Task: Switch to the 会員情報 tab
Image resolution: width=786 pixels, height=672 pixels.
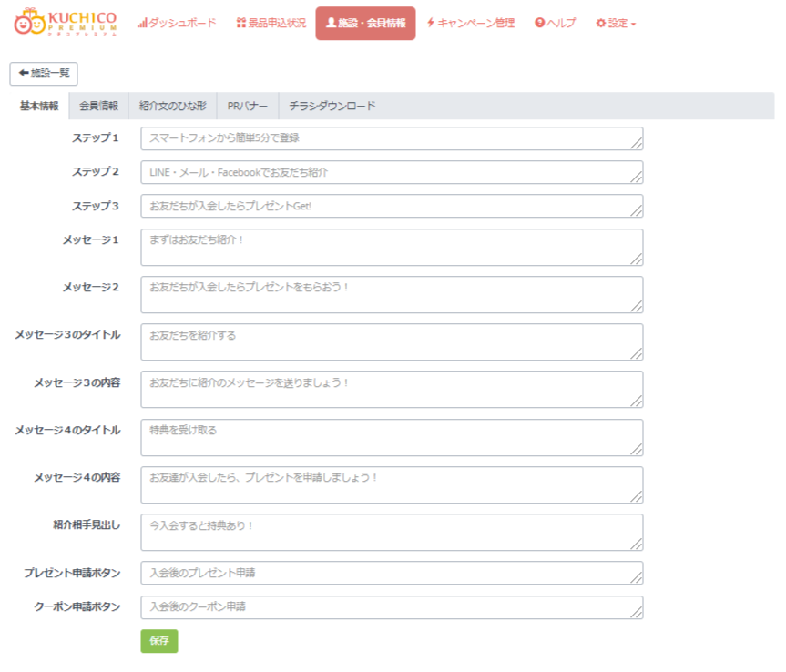Action: click(98, 106)
